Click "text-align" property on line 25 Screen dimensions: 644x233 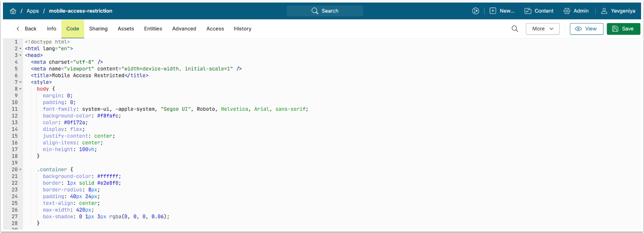tap(58, 203)
